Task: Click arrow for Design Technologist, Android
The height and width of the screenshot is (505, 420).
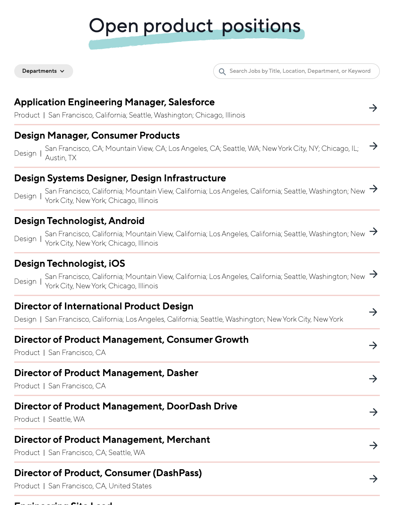Action: pyautogui.click(x=373, y=231)
